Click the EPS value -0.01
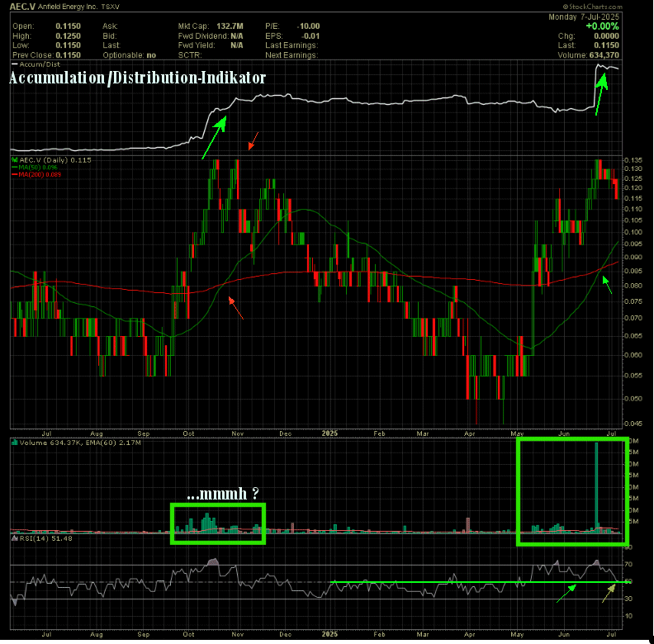This screenshot has height=644, width=654. (x=310, y=36)
